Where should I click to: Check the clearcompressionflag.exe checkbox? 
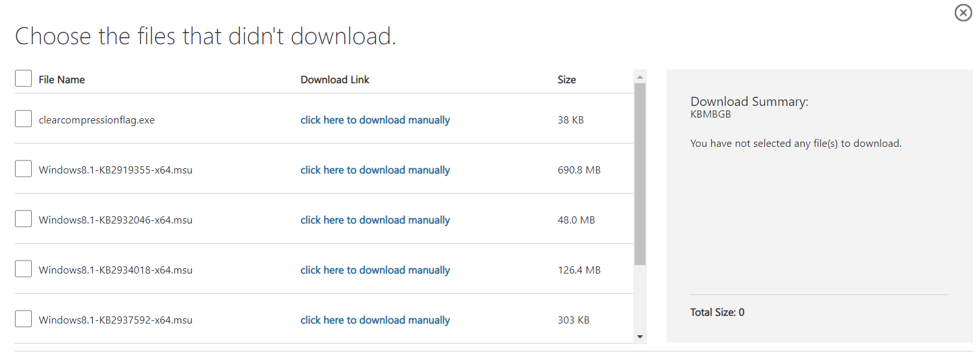23,119
